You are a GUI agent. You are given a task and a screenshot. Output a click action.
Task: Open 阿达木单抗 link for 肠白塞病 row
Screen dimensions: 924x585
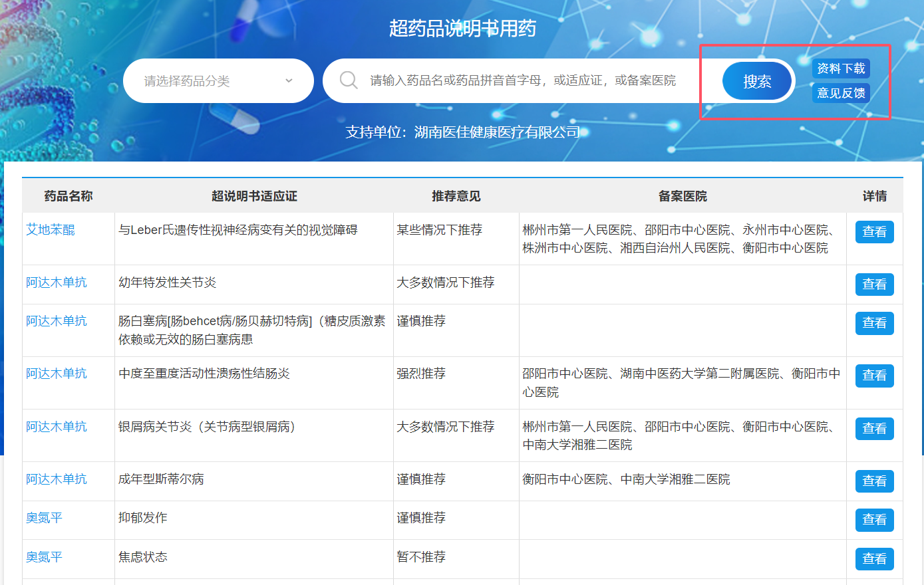coord(57,321)
